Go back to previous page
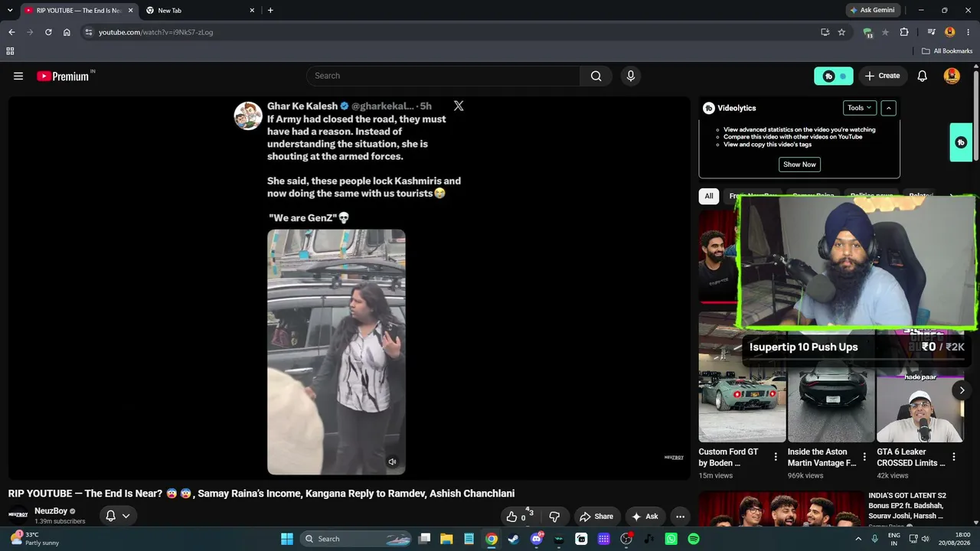The width and height of the screenshot is (980, 551). click(11, 32)
